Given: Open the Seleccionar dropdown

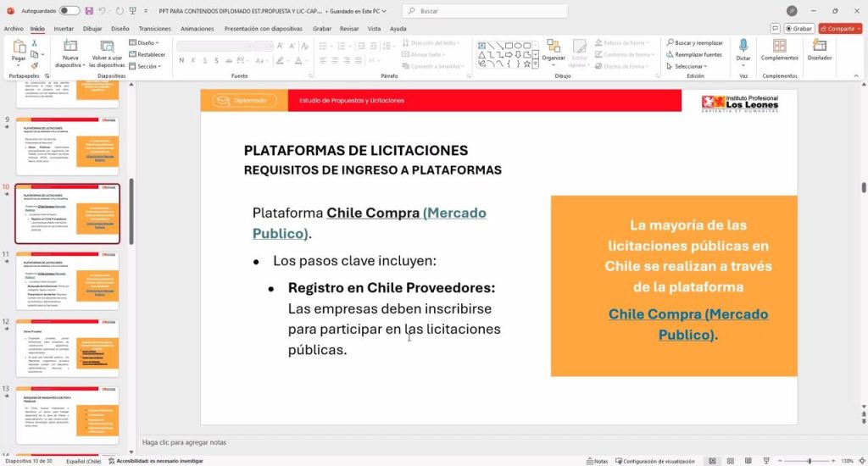Looking at the screenshot, I should (x=687, y=66).
